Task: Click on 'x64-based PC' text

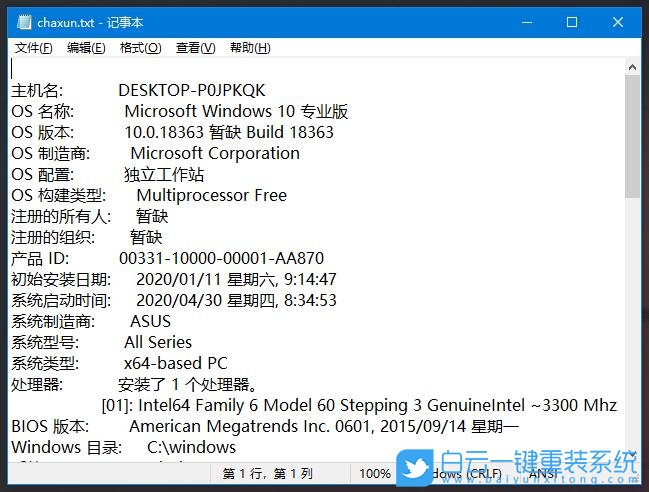Action: (x=176, y=363)
